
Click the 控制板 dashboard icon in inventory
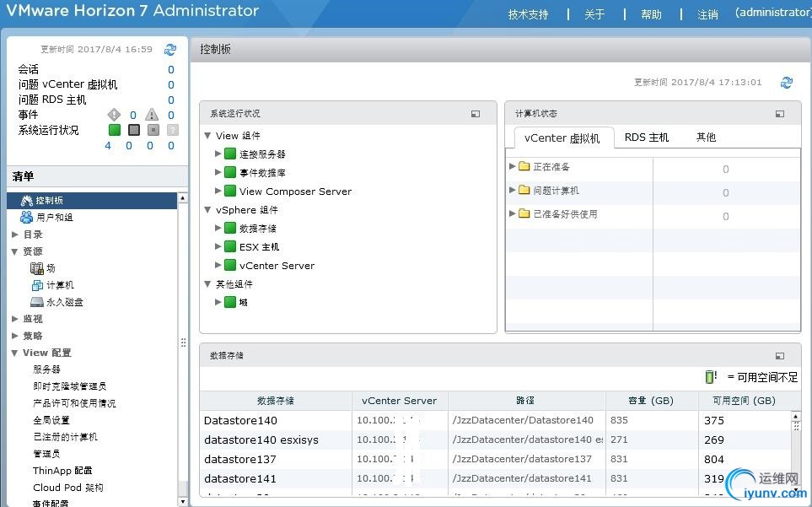point(26,201)
